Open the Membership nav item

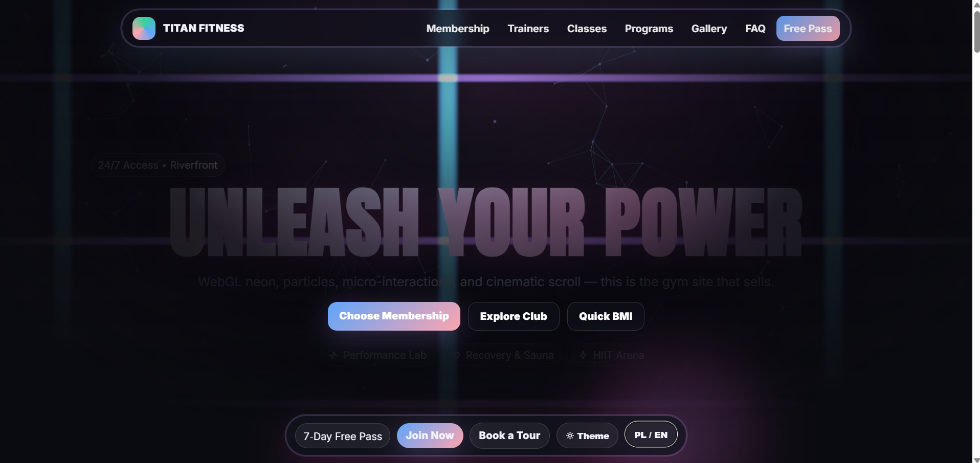pyautogui.click(x=458, y=29)
